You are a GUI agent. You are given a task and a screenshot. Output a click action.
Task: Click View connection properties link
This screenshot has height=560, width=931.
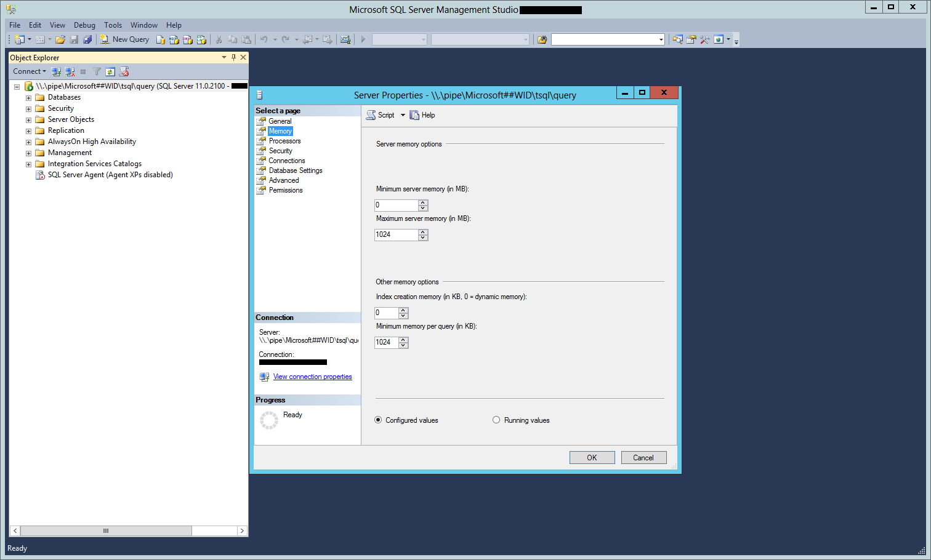tap(312, 377)
